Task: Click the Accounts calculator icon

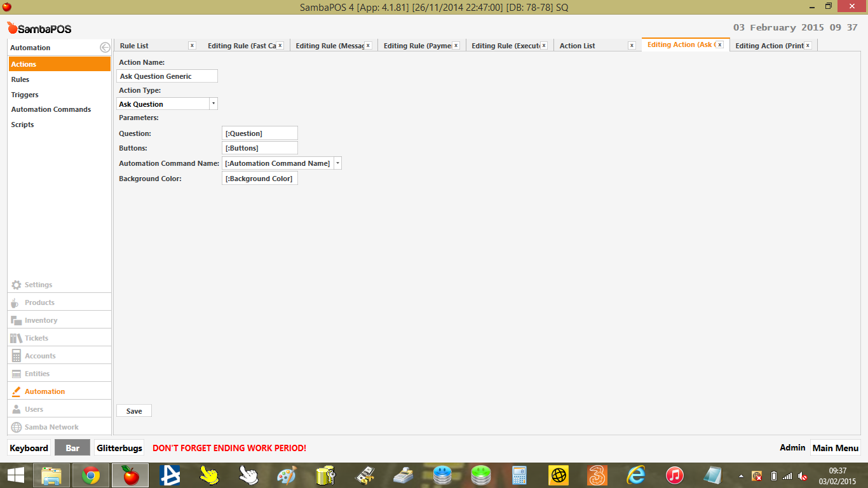Action: tap(17, 356)
